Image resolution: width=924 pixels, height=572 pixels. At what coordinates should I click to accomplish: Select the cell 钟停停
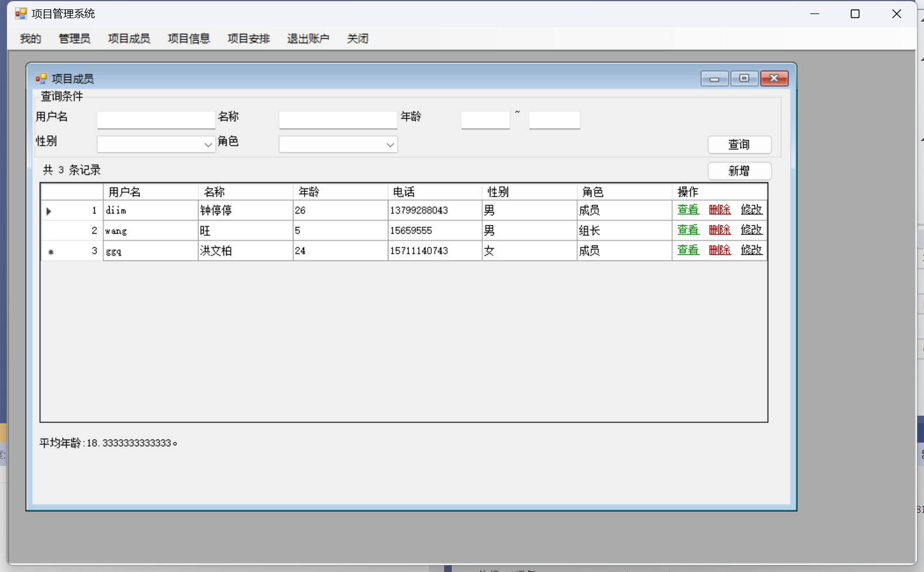coord(246,210)
